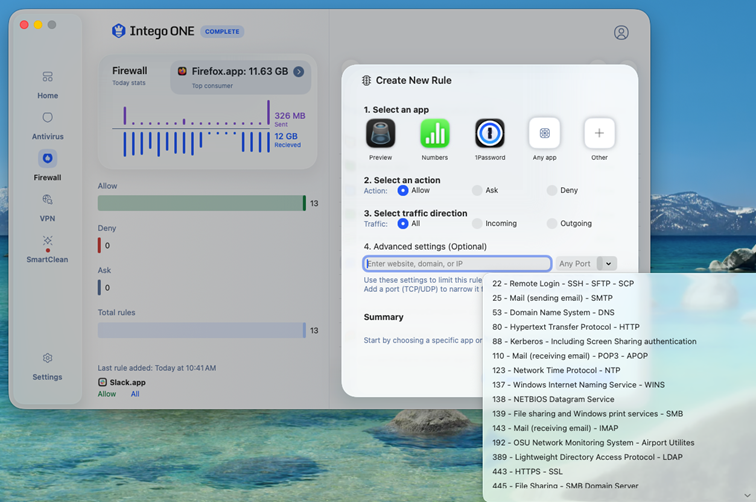Select the Any app option
The image size is (756, 502).
point(544,133)
